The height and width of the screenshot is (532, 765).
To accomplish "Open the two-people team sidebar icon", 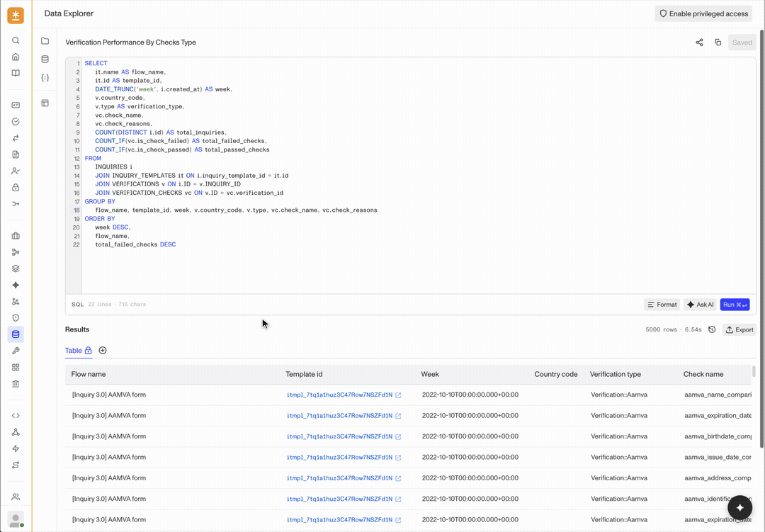I will tap(16, 497).
